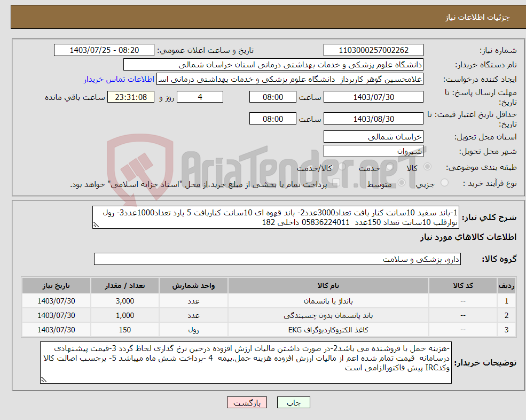Screen dimensions: 526x420
Task: Click delivery province field خراسان شمالی
Action: point(373,137)
